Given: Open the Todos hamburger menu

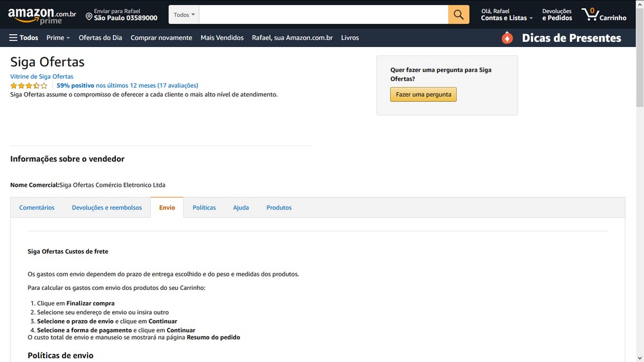Looking at the screenshot, I should pyautogui.click(x=24, y=38).
